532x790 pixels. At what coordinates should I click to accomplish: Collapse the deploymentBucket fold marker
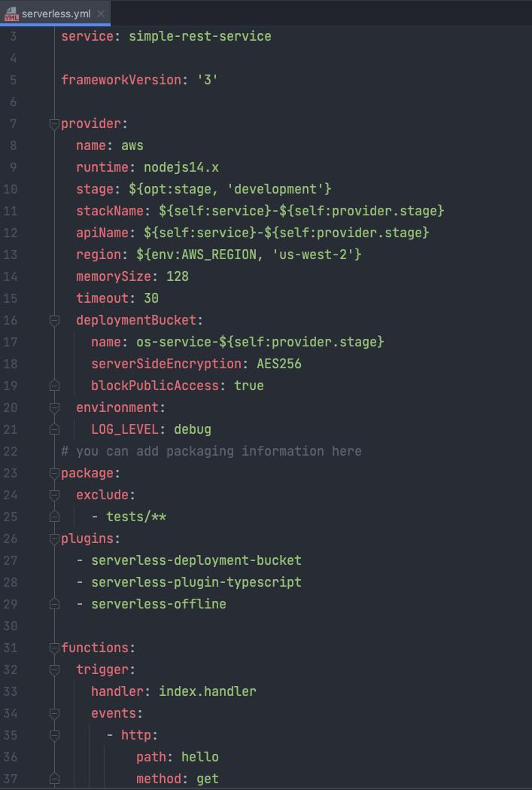[54, 320]
